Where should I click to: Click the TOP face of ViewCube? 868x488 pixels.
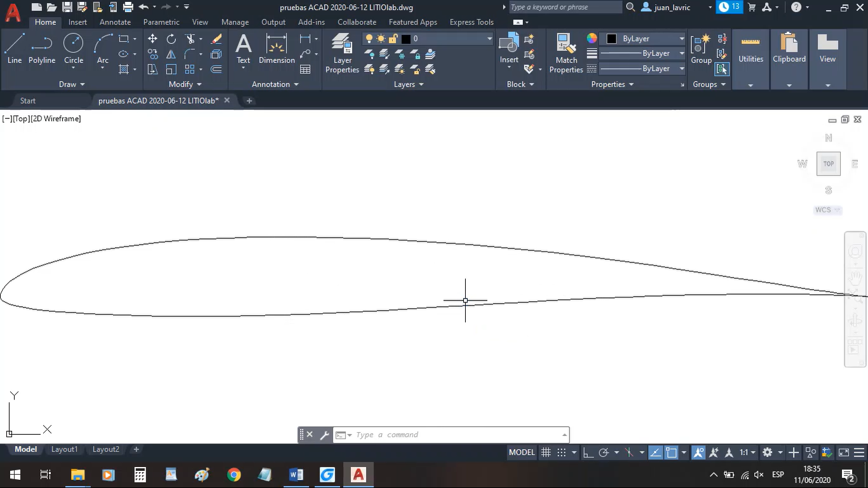tap(829, 164)
